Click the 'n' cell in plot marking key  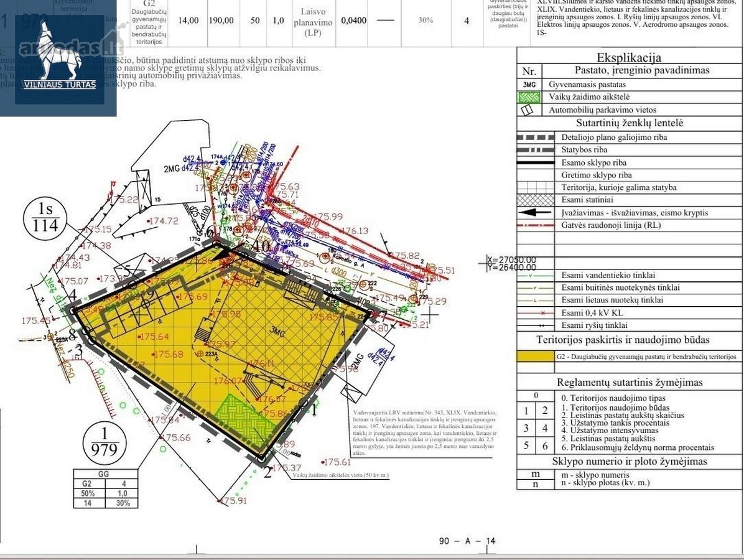[x=536, y=484]
